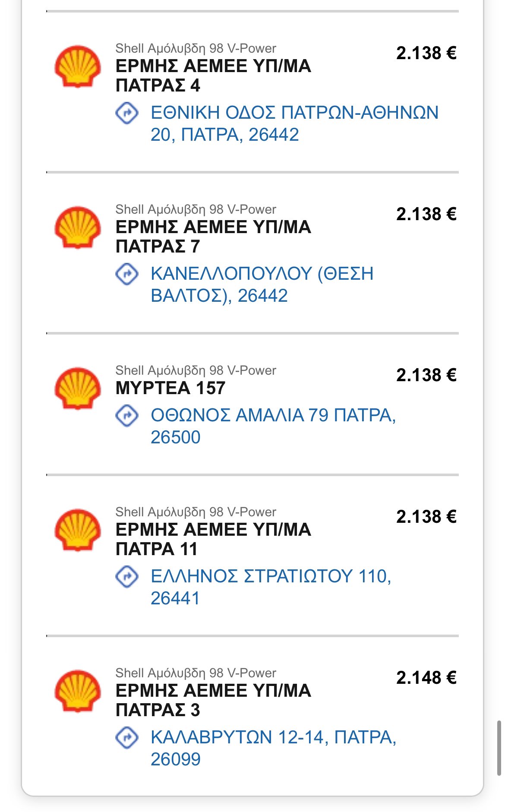Select station name ΕΡΜΗΣ ΑΕΜΕΕ ΥΠ/ΜΑ ΠΑΤΡΑΣ 4

[x=213, y=76]
